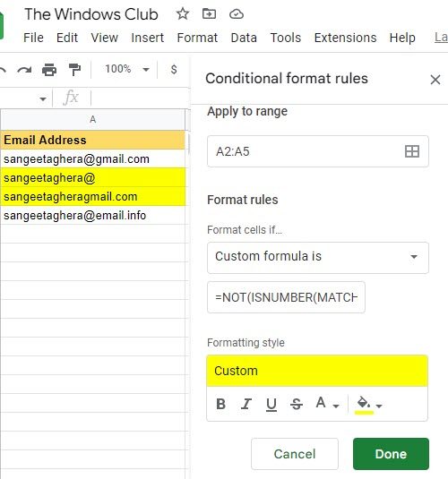
Task: Click the A2:A5 range input field
Action: click(318, 151)
